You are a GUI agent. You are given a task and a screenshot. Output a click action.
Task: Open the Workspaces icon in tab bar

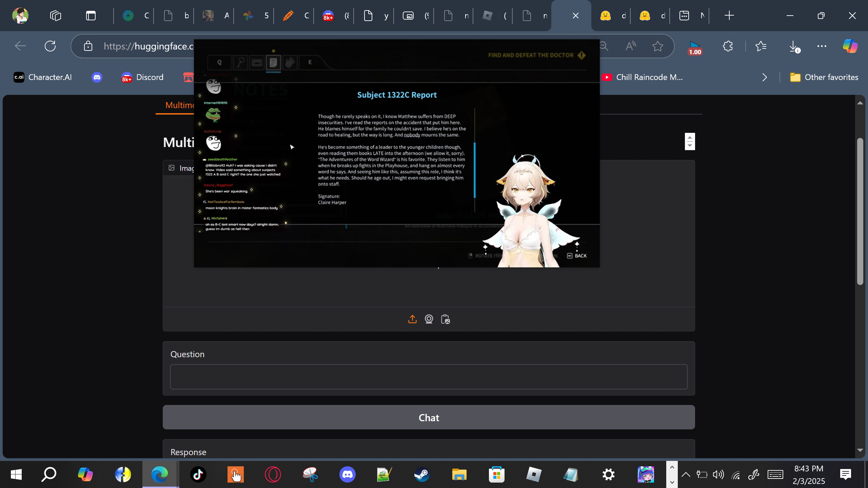click(56, 16)
